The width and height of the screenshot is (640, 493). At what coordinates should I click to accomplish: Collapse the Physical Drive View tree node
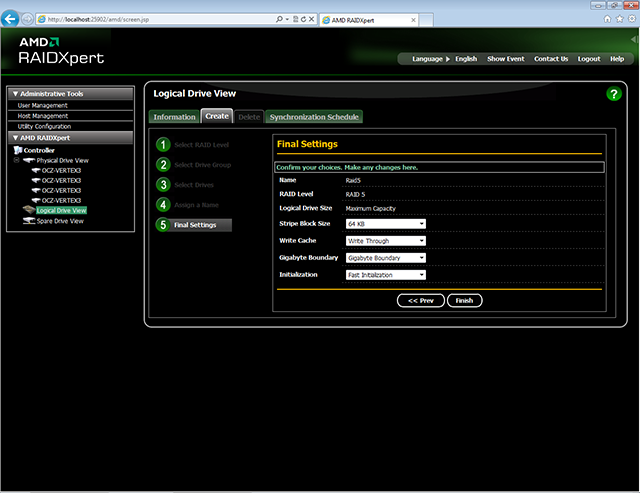[x=16, y=160]
